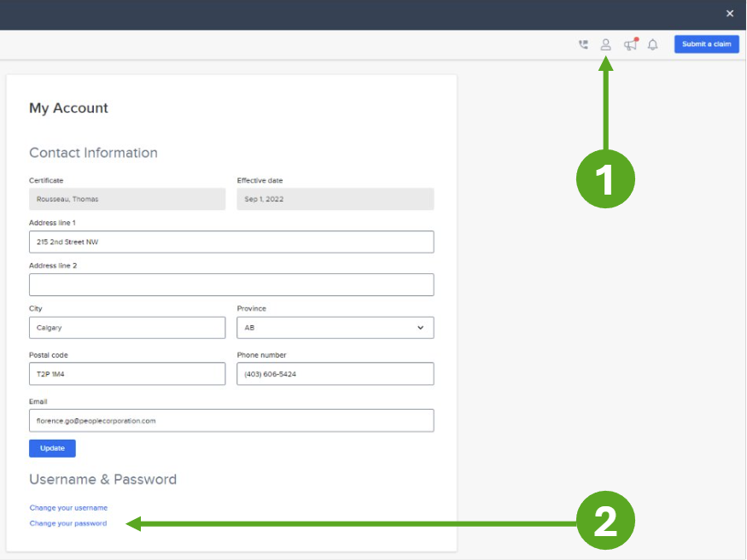
Task: Click the Postal code field
Action: [126, 374]
